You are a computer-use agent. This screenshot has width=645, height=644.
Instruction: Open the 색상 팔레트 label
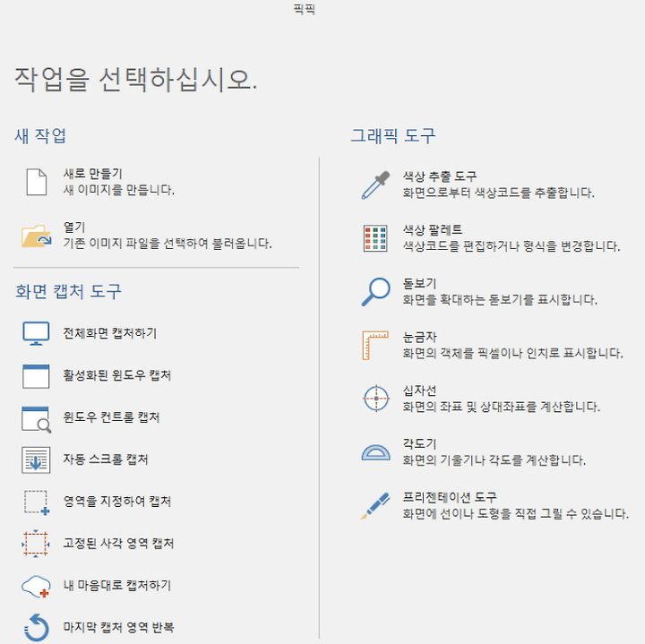[433, 230]
